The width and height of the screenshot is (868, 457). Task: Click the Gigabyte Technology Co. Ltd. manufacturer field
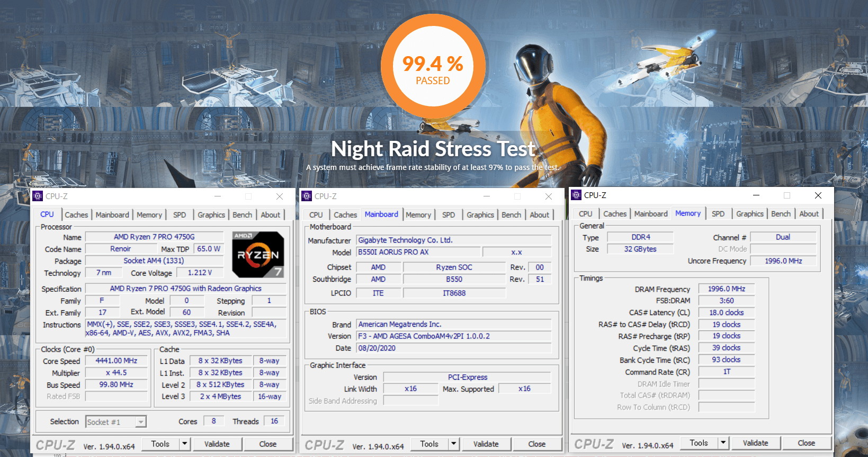point(454,240)
